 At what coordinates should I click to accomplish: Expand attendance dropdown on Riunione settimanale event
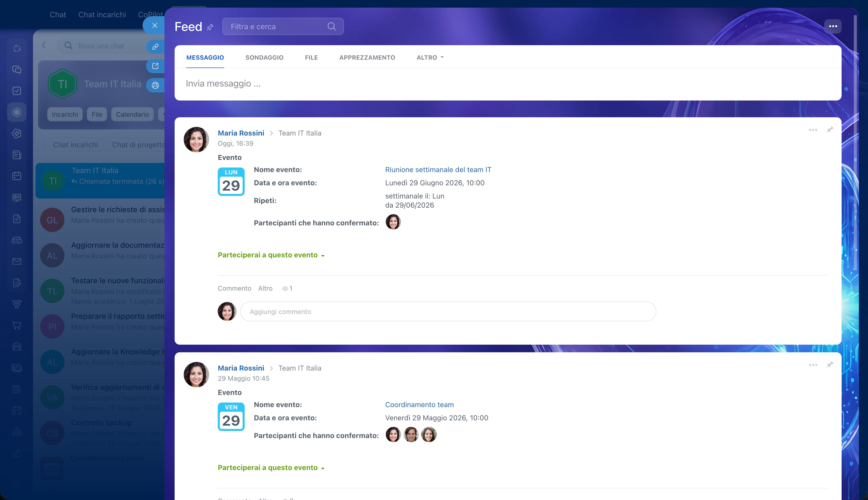(271, 255)
